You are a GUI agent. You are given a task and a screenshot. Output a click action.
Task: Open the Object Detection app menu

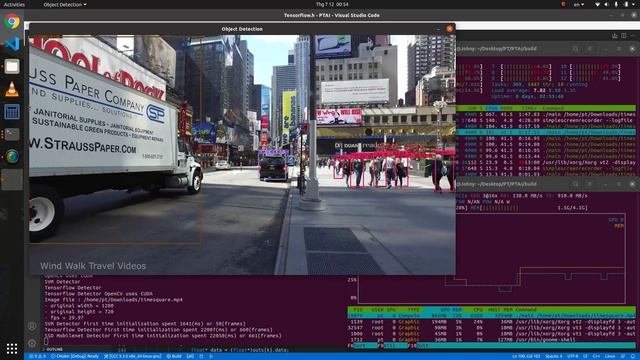click(64, 4)
